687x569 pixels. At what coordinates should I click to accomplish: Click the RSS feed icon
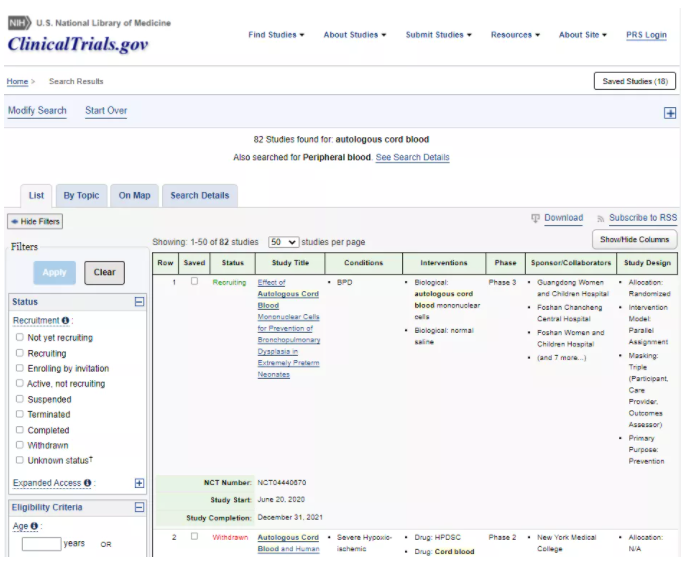pyautogui.click(x=601, y=219)
